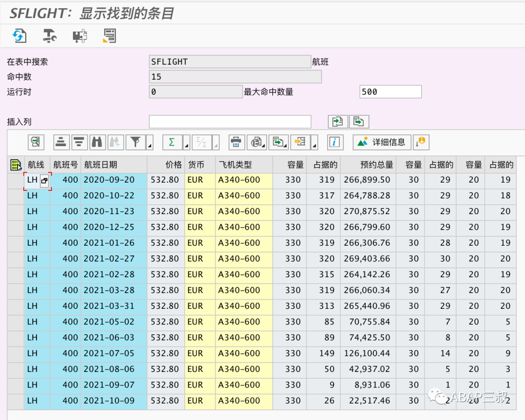Click into the 插入列 input field
525x420 pixels.
pyautogui.click(x=230, y=122)
